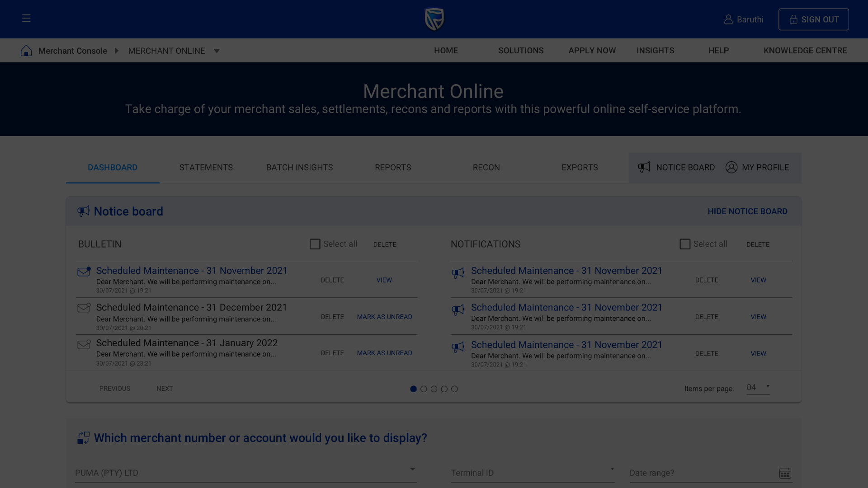Open the Items per page dropdown

758,388
